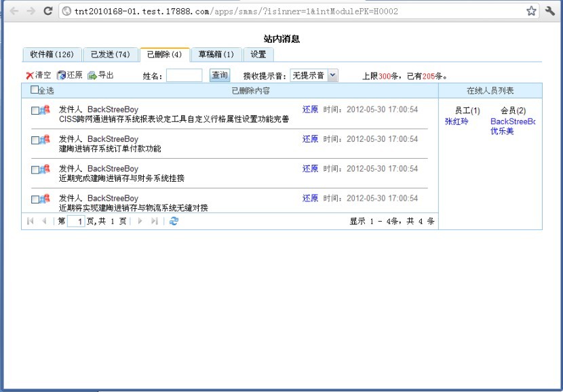This screenshot has width=563, height=392.
Task: Open the sent messages tab (74)
Action: point(110,54)
